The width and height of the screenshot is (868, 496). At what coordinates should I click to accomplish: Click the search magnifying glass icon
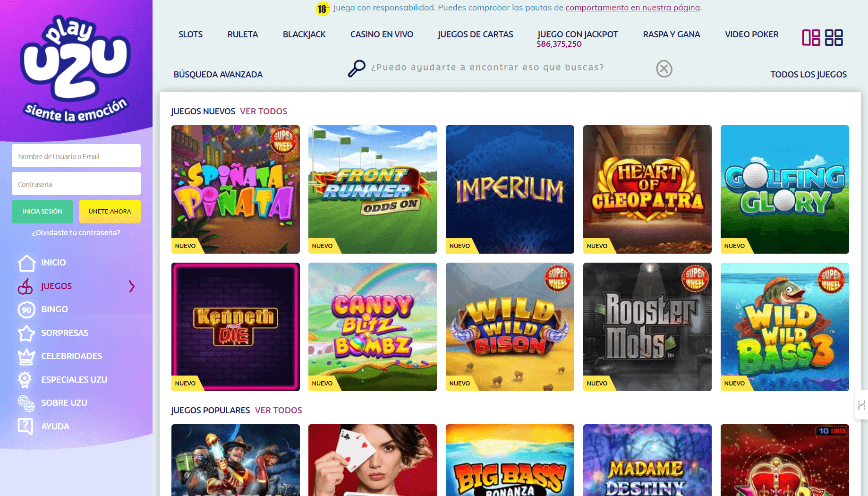coord(357,68)
